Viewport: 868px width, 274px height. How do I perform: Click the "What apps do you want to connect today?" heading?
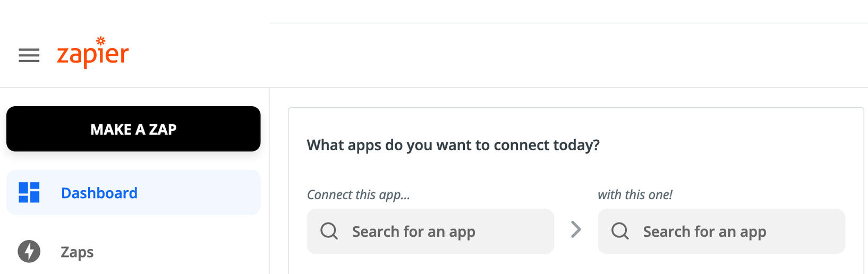click(x=453, y=145)
